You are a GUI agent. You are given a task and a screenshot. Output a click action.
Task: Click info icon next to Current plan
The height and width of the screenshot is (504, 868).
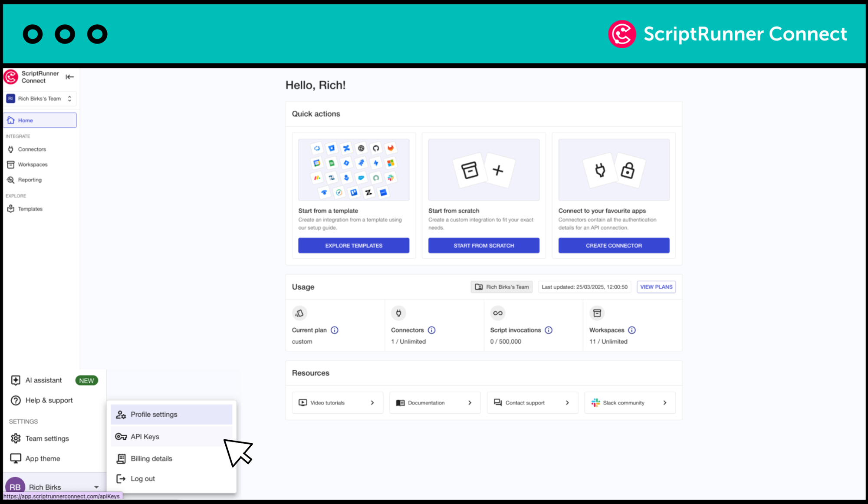[334, 330]
